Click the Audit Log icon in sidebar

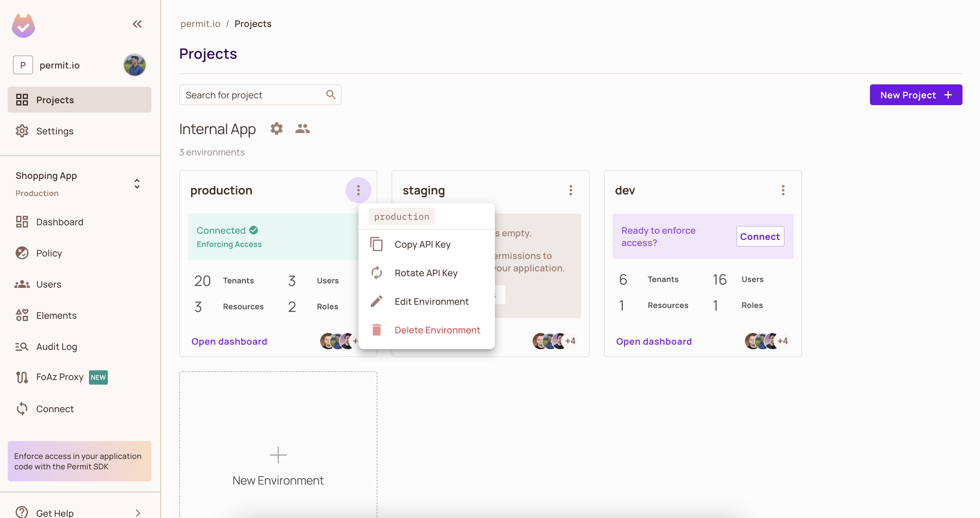point(21,346)
